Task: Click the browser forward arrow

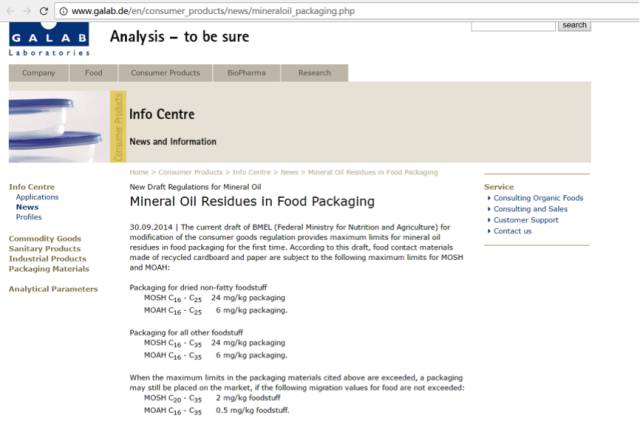Action: pos(27,11)
